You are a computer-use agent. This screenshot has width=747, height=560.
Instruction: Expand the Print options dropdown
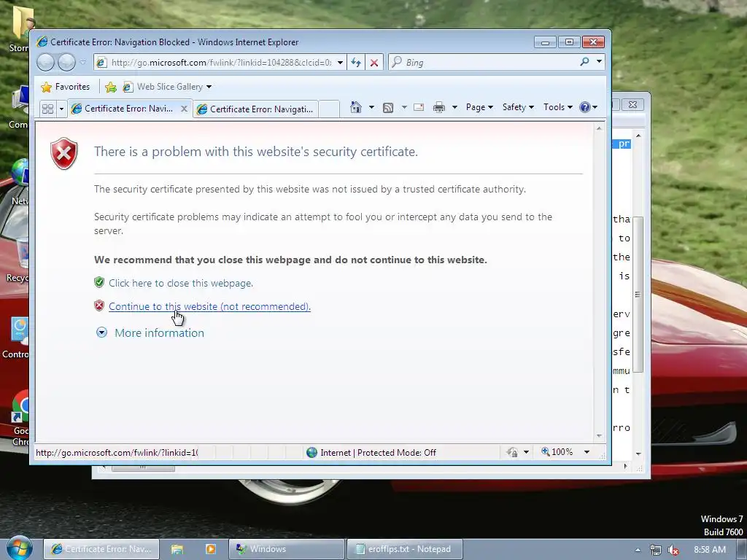(x=454, y=107)
